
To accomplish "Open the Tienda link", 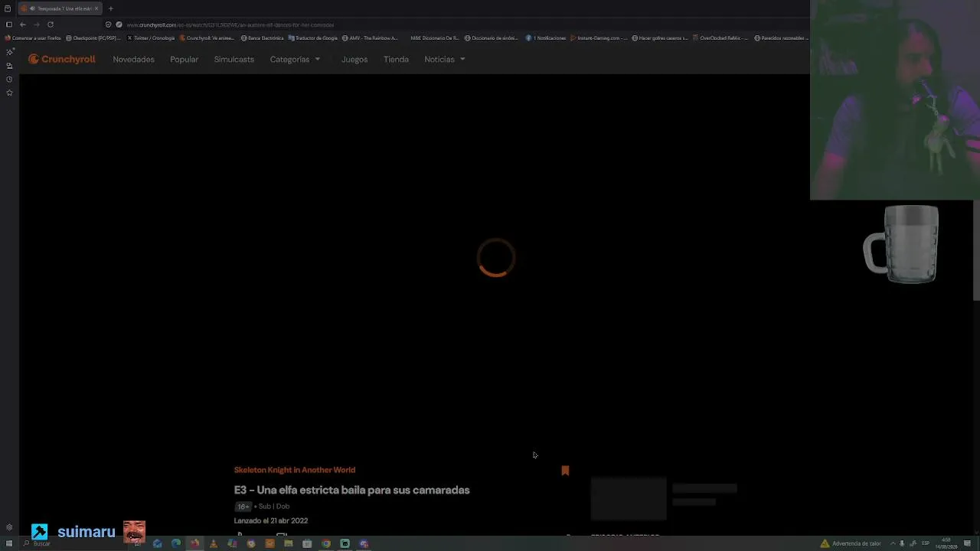I will 396,59.
